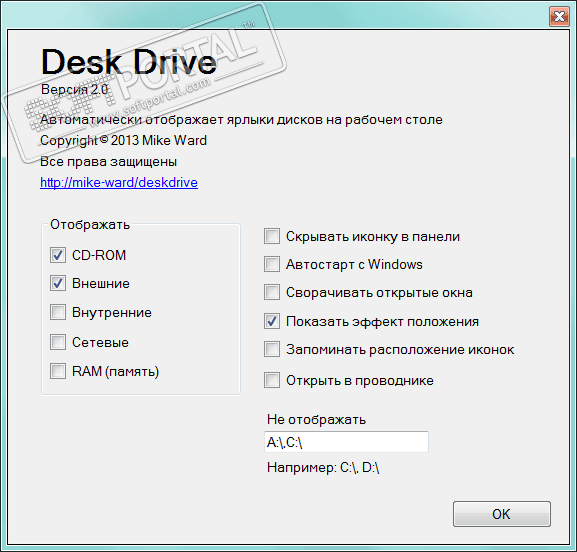Click the Версия 2.0 version label
The width and height of the screenshot is (577, 552).
74,89
